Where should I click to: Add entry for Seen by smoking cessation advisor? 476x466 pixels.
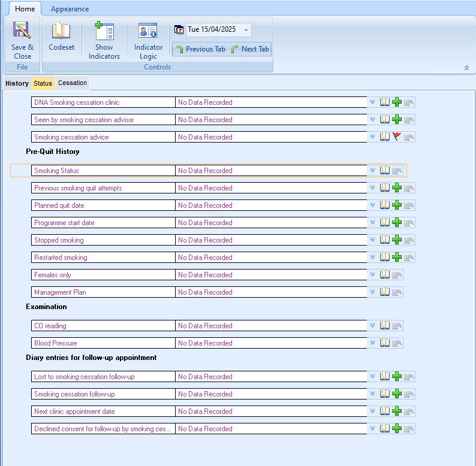(397, 119)
